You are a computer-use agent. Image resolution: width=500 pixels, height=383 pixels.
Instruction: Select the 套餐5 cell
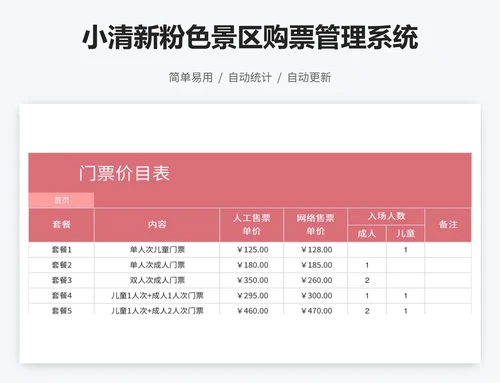tap(61, 309)
